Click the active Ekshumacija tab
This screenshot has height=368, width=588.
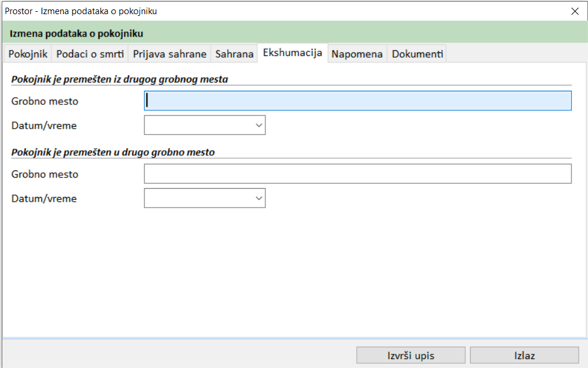click(x=293, y=52)
